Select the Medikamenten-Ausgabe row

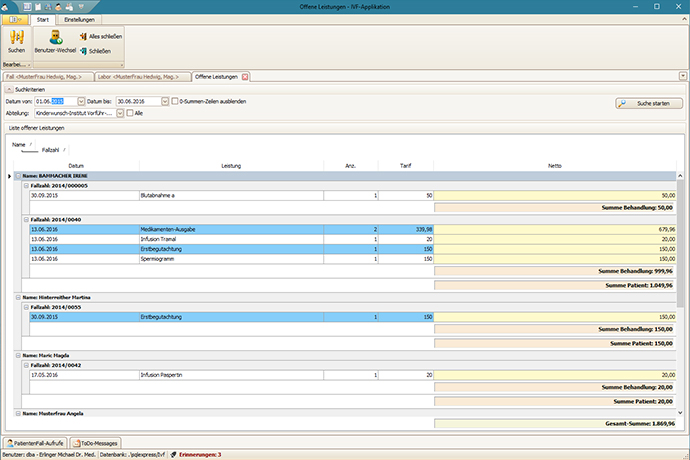click(353, 229)
